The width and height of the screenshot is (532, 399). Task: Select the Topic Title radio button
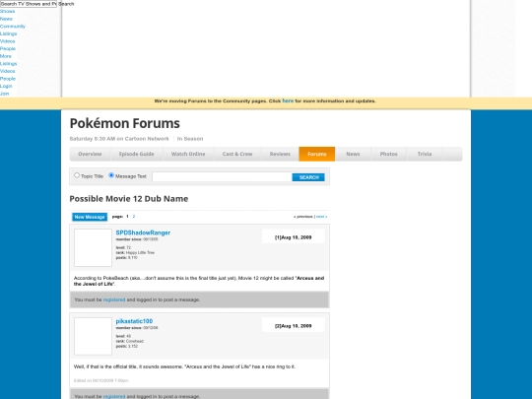tap(77, 175)
